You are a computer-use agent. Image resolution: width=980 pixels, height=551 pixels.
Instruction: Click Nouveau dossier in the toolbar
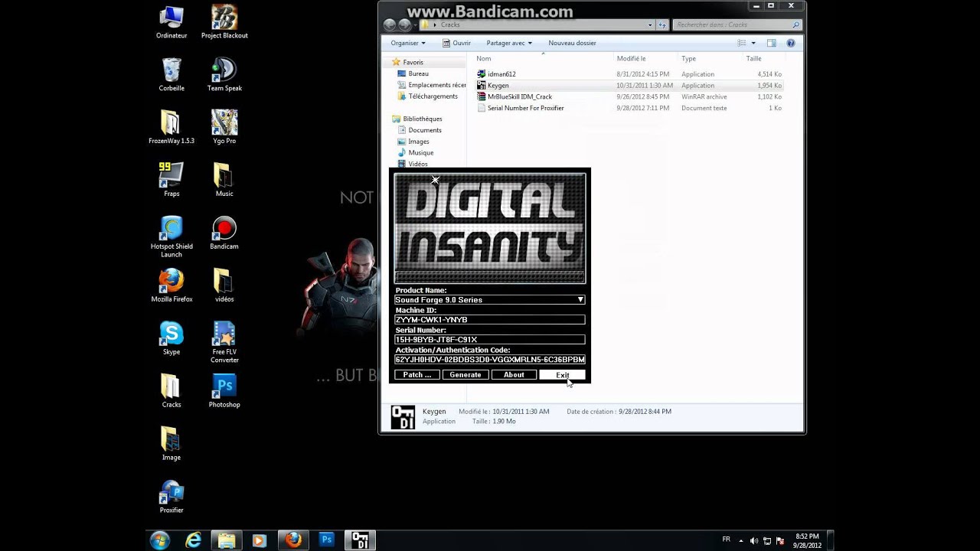coord(572,43)
